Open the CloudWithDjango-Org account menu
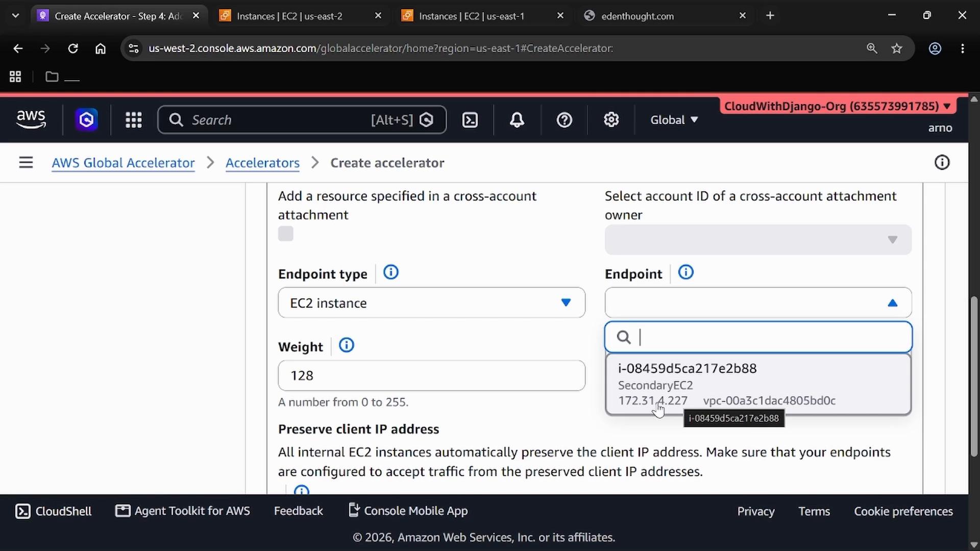The width and height of the screenshot is (980, 551). coord(837,106)
